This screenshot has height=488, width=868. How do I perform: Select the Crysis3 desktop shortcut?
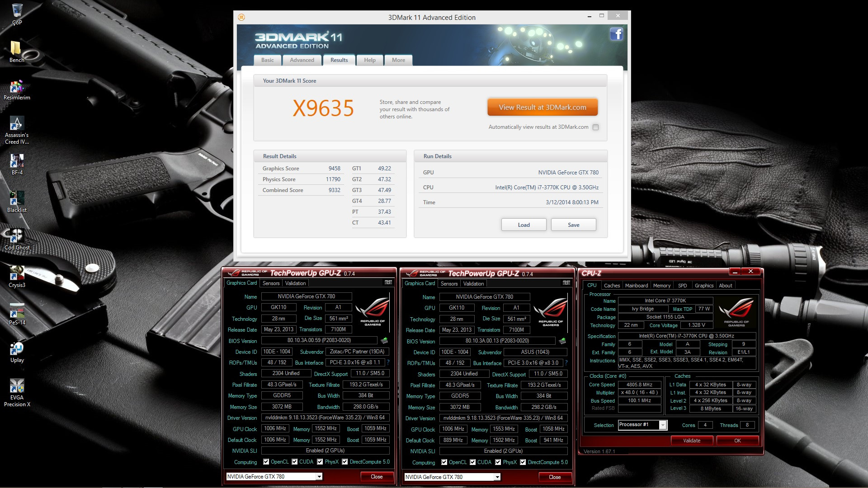tap(17, 277)
